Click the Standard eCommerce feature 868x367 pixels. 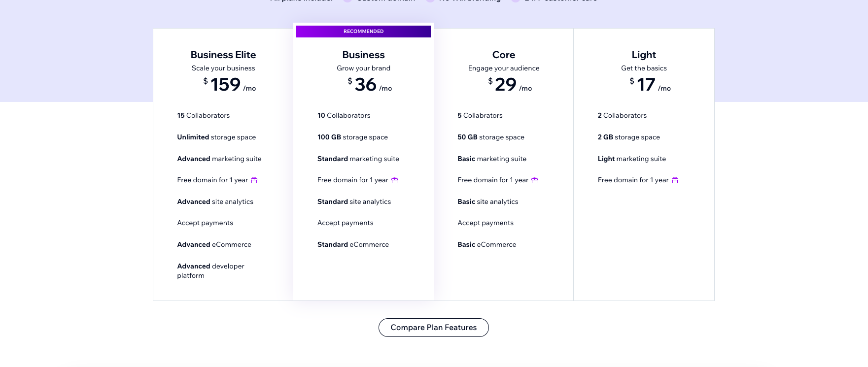coord(353,245)
